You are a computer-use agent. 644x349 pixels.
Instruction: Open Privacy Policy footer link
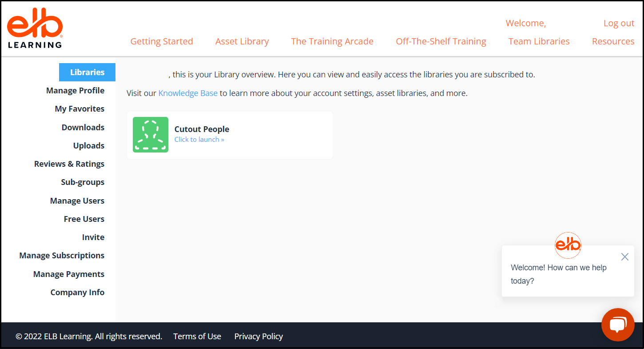[258, 337]
